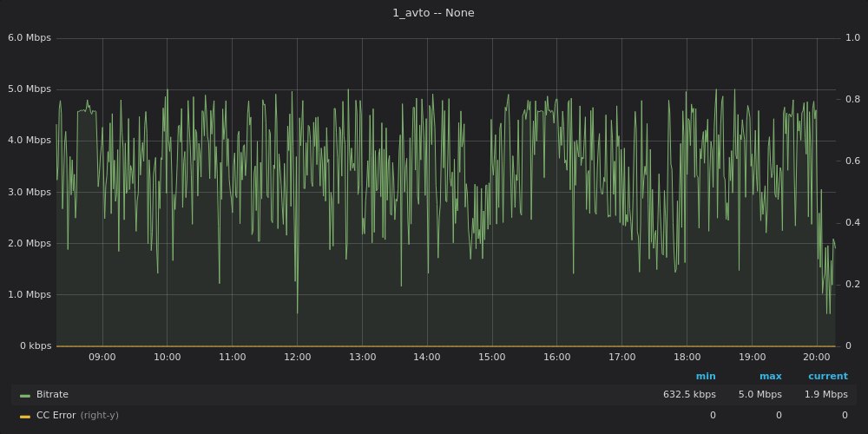
Task: Click the Bitrate max value 5.0 Mbps
Action: point(759,395)
